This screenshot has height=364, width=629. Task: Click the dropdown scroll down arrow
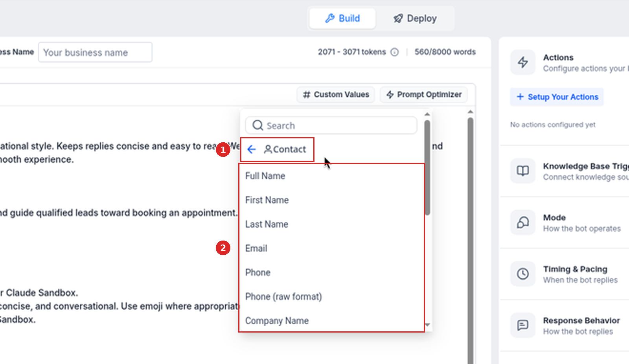(x=428, y=325)
